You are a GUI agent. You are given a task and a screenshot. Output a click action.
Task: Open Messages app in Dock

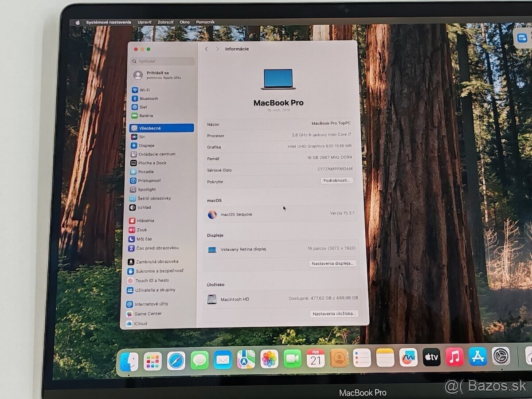[x=199, y=360]
